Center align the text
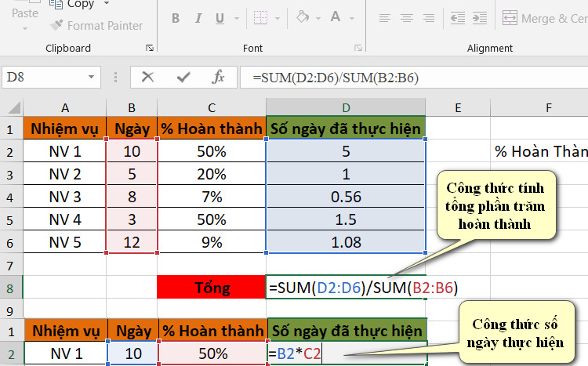 (x=406, y=18)
